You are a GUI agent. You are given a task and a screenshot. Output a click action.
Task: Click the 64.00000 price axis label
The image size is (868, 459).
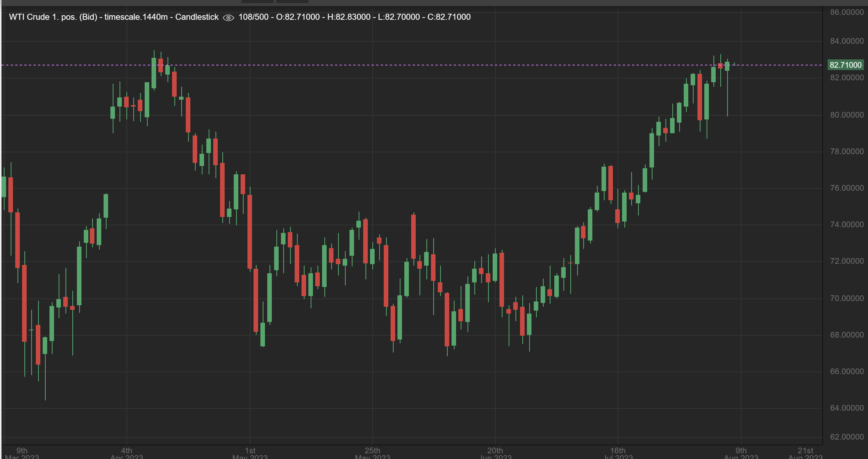point(847,408)
